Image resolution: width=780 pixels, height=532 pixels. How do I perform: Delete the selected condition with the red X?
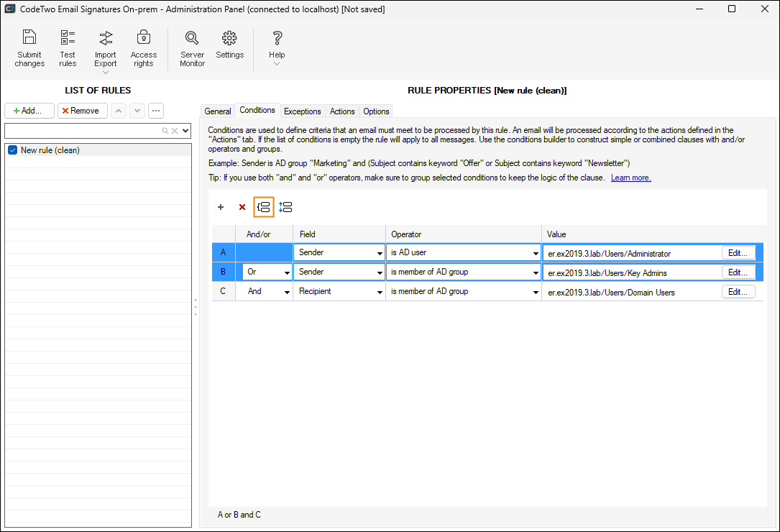(242, 207)
